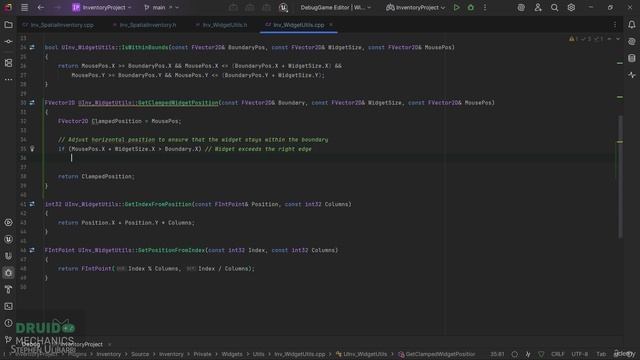Click the gutter navigation icon on line 46
This screenshot has height=360, width=640.
32,250
